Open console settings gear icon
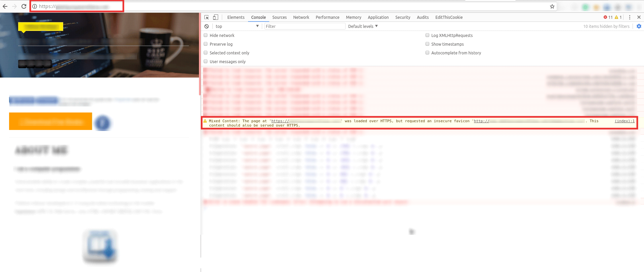Image resolution: width=644 pixels, height=272 pixels. coord(639,26)
